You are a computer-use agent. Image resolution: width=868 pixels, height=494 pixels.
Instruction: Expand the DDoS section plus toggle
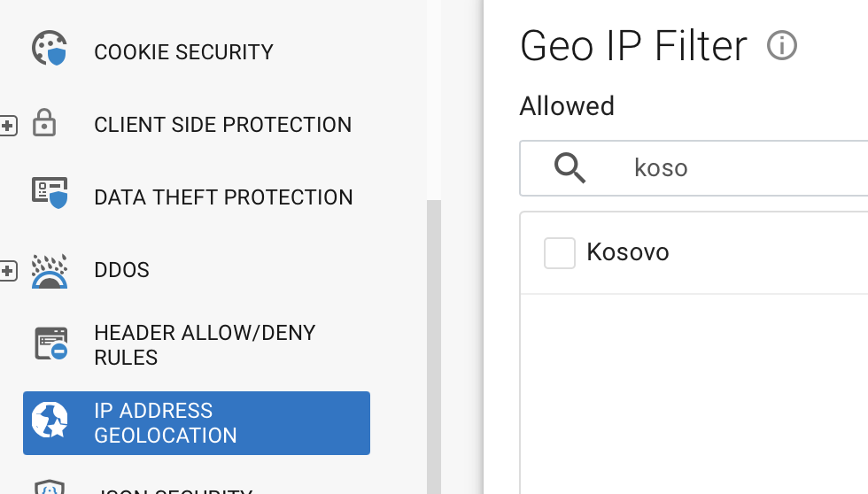(8, 271)
